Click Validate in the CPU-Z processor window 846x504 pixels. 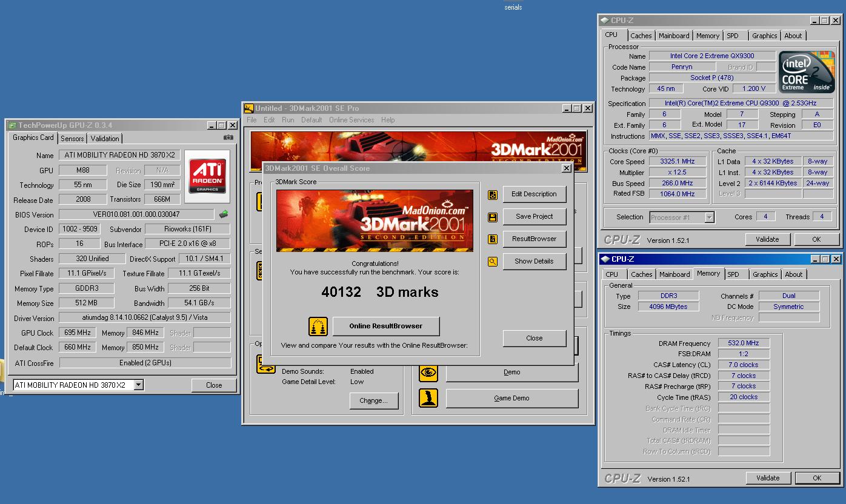767,239
